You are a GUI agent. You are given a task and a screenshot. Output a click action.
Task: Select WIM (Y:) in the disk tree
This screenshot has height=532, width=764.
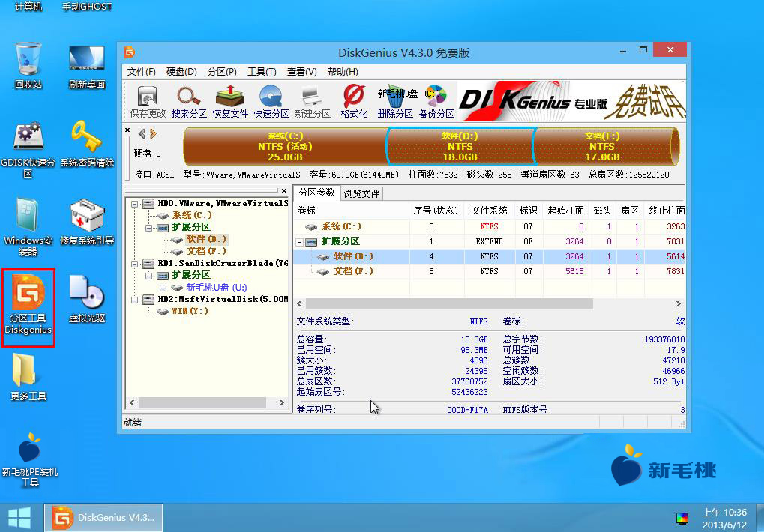click(190, 311)
